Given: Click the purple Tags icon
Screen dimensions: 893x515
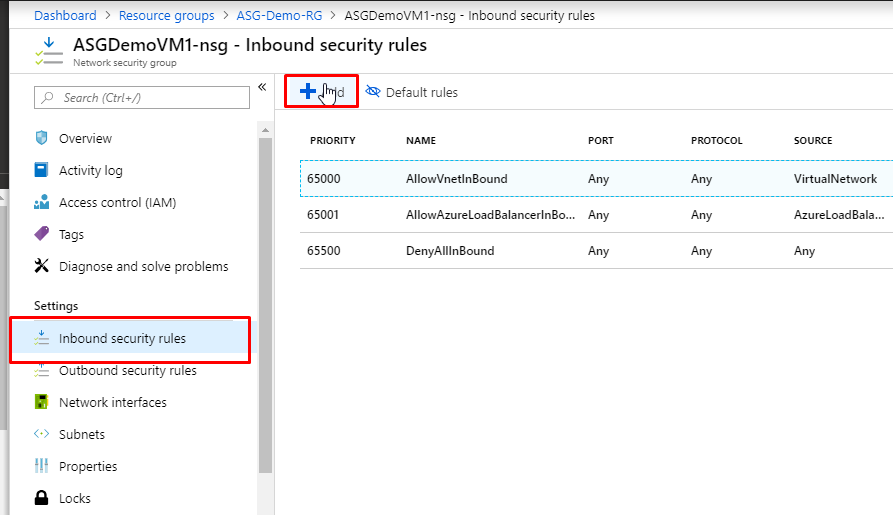Looking at the screenshot, I should [41, 234].
